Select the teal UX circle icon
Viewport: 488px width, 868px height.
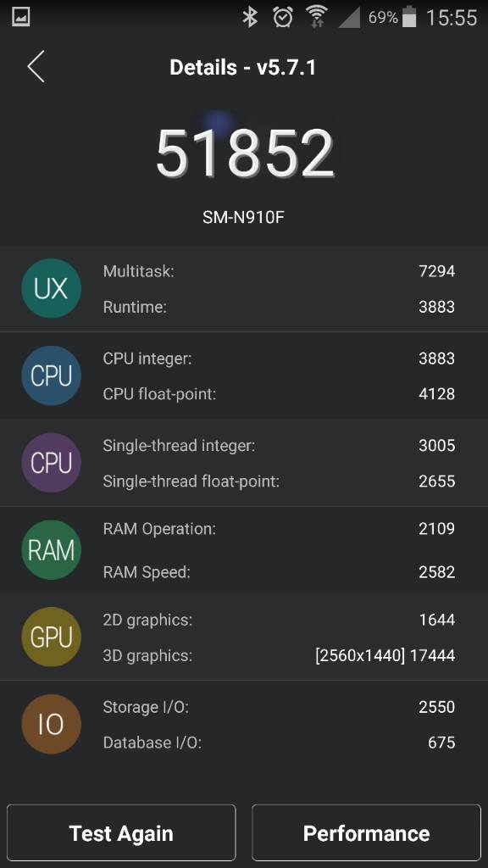[x=51, y=288]
